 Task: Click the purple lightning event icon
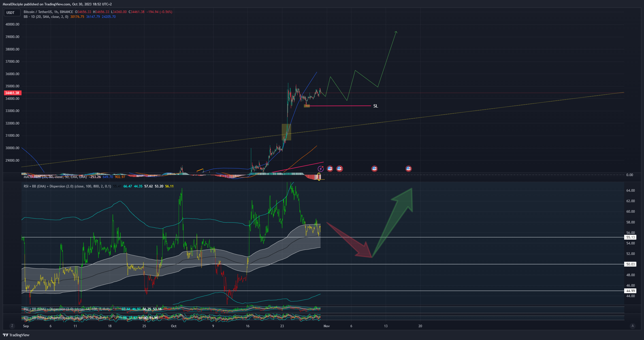320,169
